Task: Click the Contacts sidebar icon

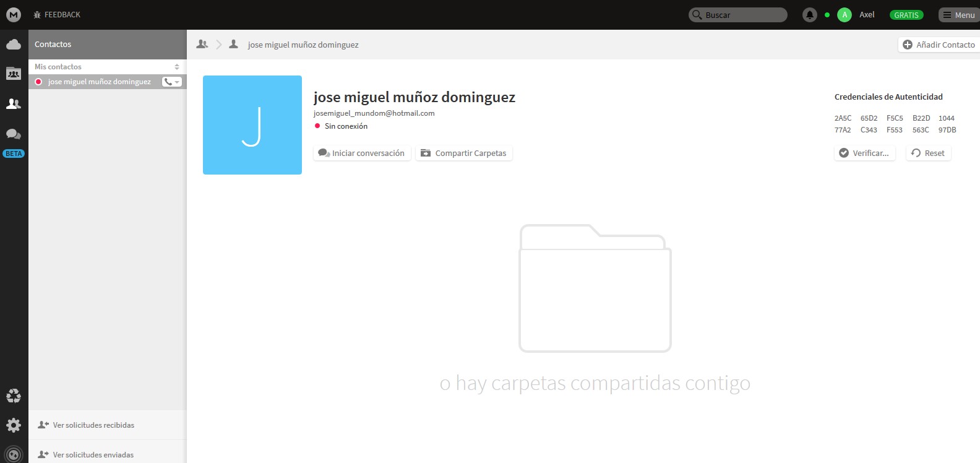Action: click(14, 104)
